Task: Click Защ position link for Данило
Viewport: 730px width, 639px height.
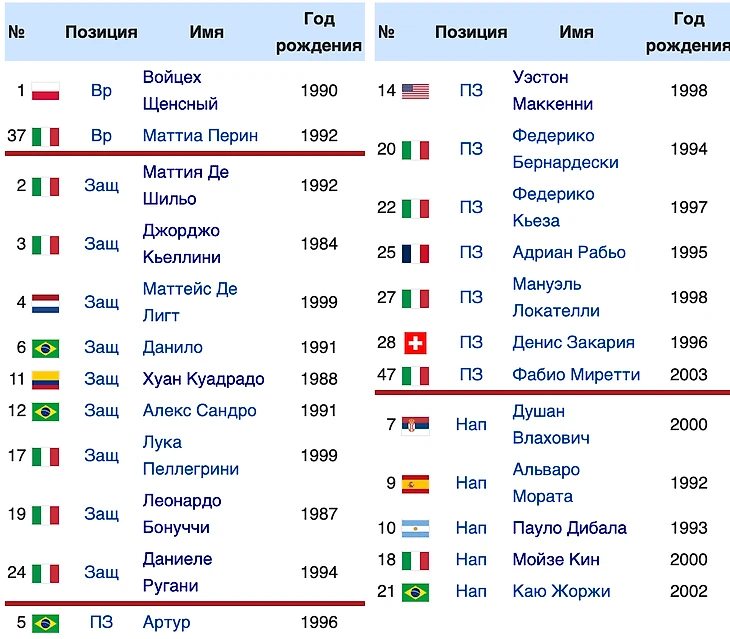Action: [x=101, y=348]
